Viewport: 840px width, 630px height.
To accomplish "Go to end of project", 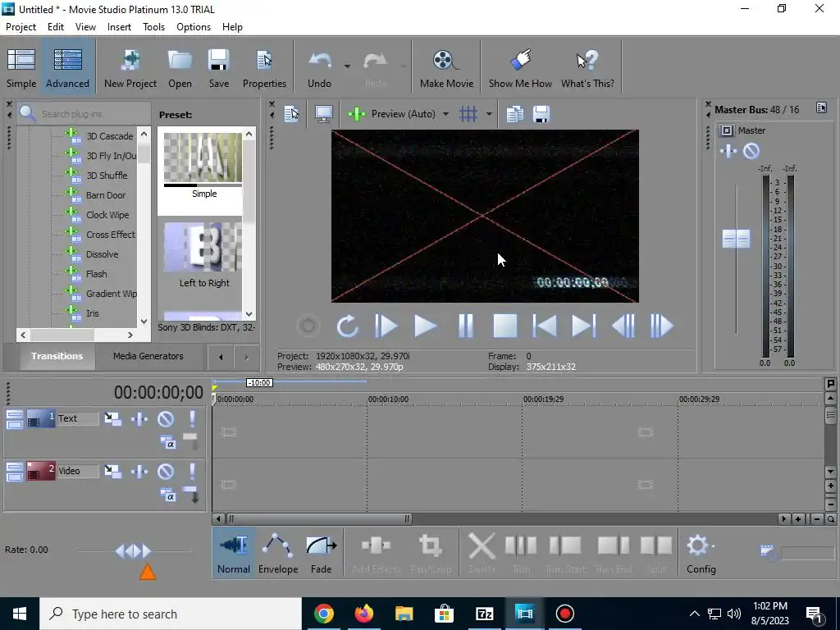I will click(583, 326).
